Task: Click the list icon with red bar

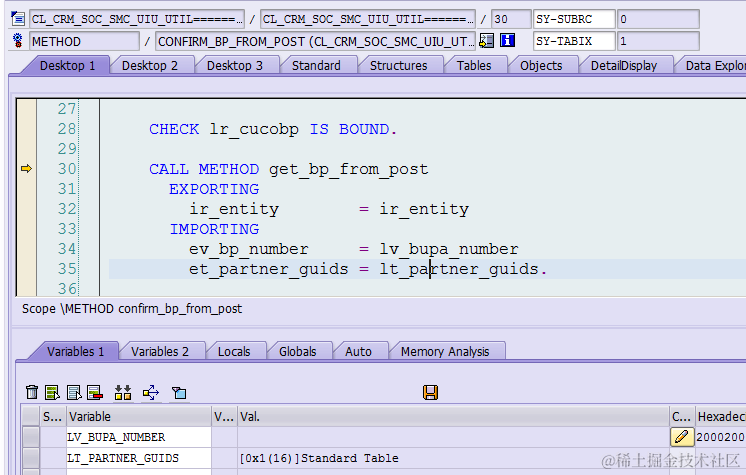Action: [x=95, y=392]
